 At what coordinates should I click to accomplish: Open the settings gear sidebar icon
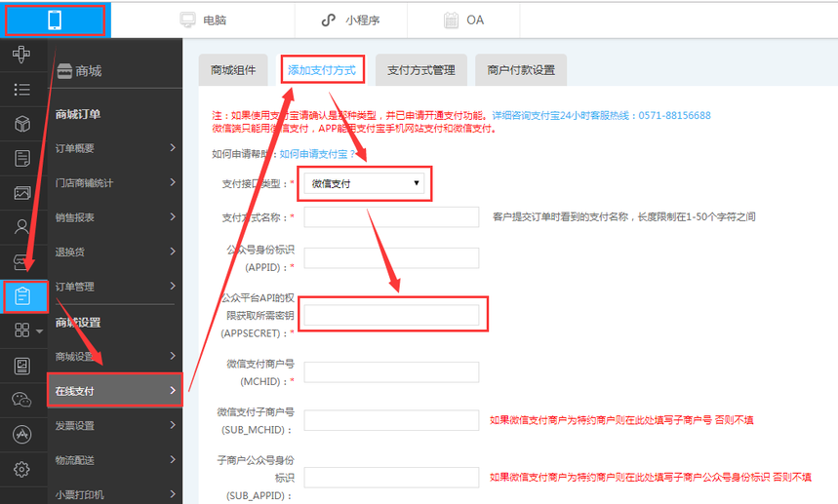coord(21,469)
